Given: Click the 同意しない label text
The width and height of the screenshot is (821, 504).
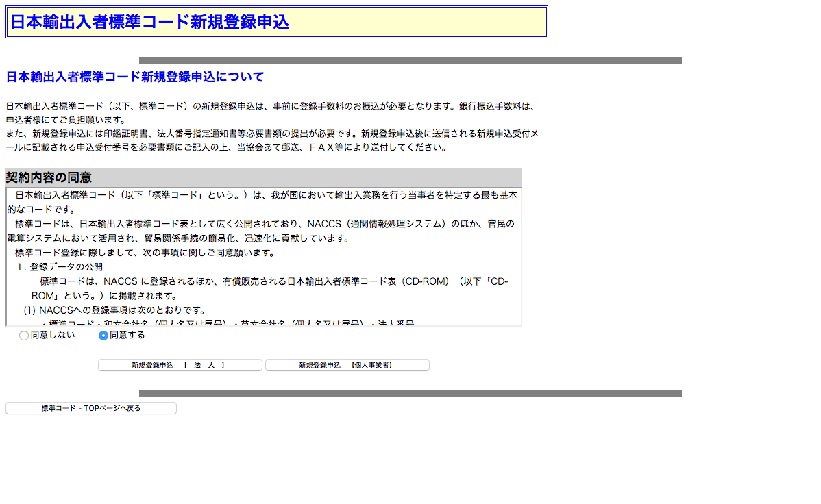Looking at the screenshot, I should pos(53,335).
